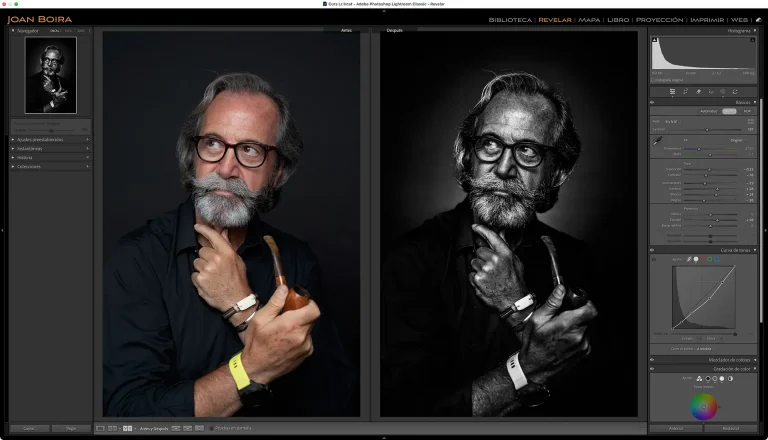The height and width of the screenshot is (440, 768).
Task: Toggle Curva de tonos panel eye
Action: click(x=652, y=250)
